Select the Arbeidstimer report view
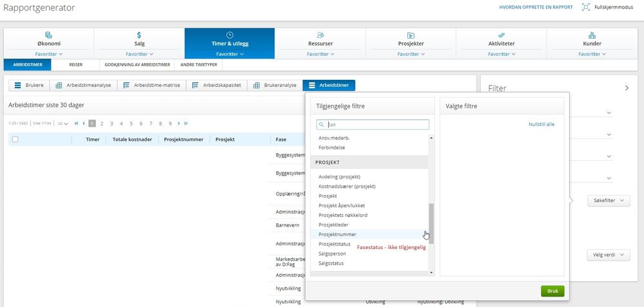The width and height of the screenshot is (644, 307). pyautogui.click(x=329, y=85)
